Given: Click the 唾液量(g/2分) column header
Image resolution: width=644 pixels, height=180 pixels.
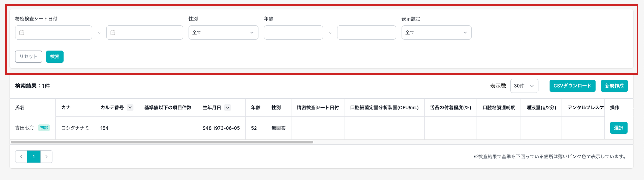Looking at the screenshot, I should [x=541, y=108].
